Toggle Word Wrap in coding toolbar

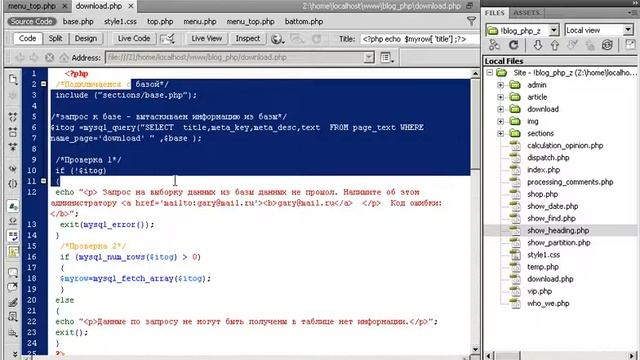tap(13, 236)
